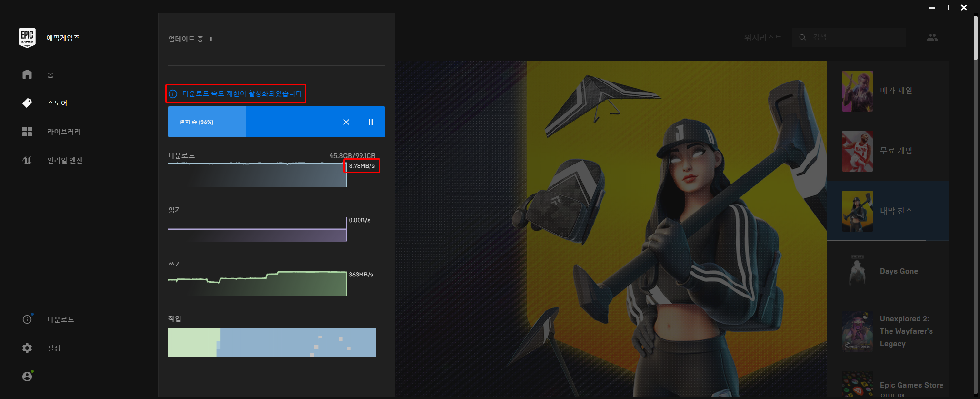The height and width of the screenshot is (399, 980).
Task: Click the download speed limit notice text
Action: tap(242, 94)
